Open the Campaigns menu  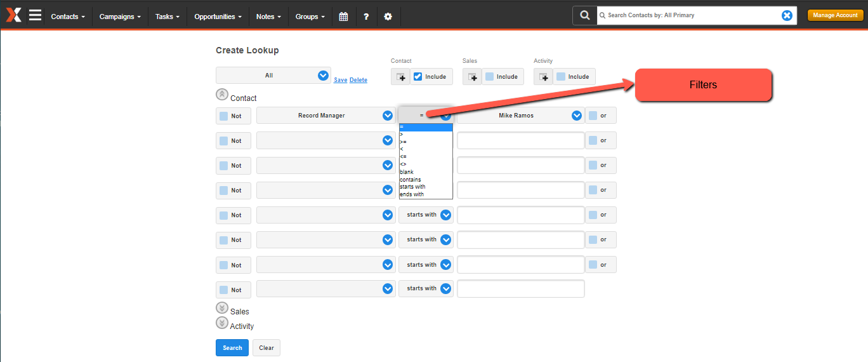tap(121, 17)
